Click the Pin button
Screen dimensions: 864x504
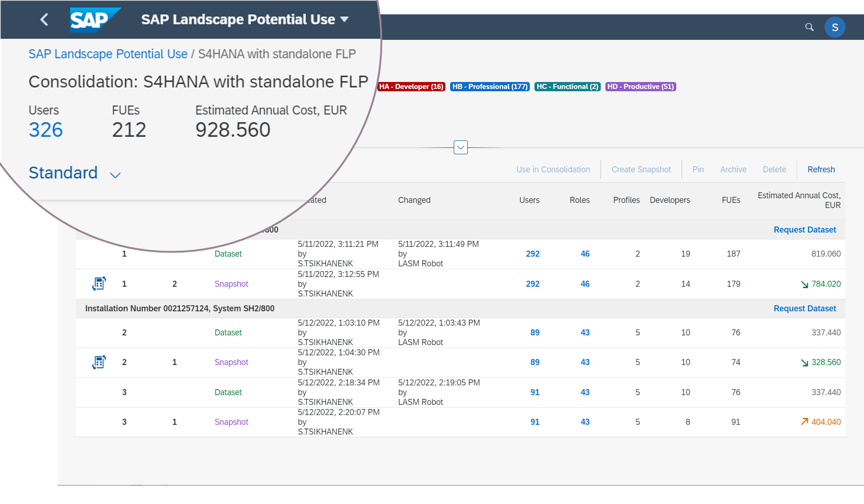[x=698, y=170]
